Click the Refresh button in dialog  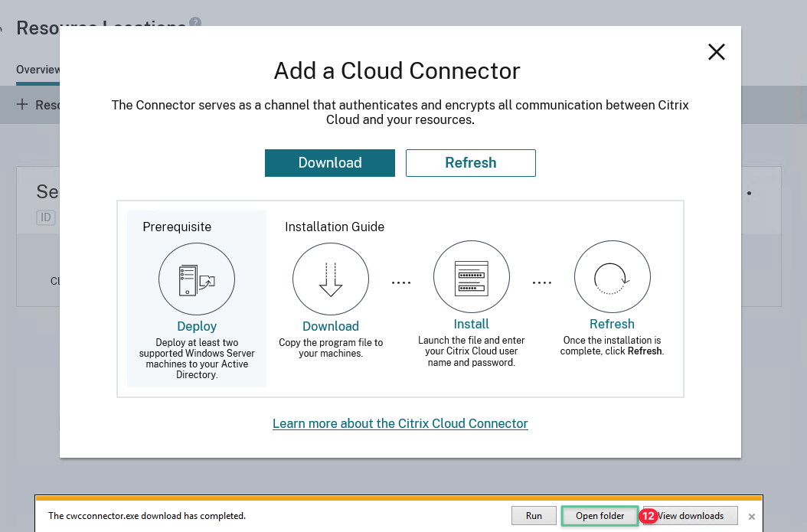470,162
